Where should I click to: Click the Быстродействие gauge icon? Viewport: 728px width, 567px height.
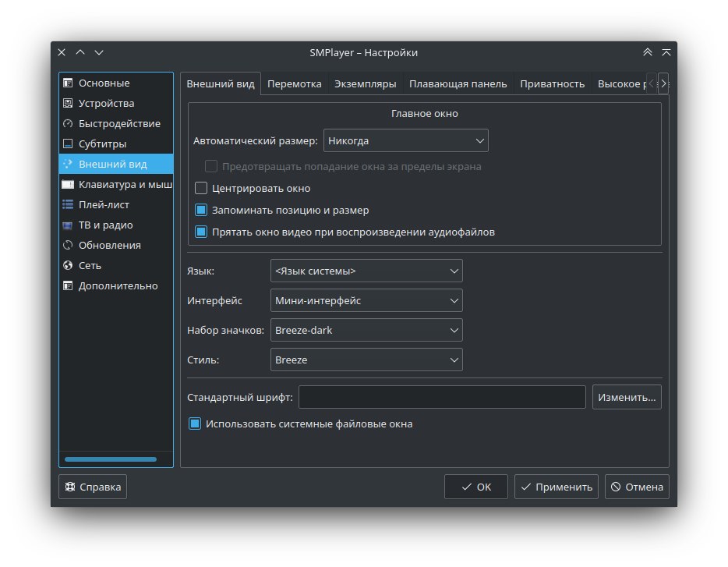(x=68, y=124)
